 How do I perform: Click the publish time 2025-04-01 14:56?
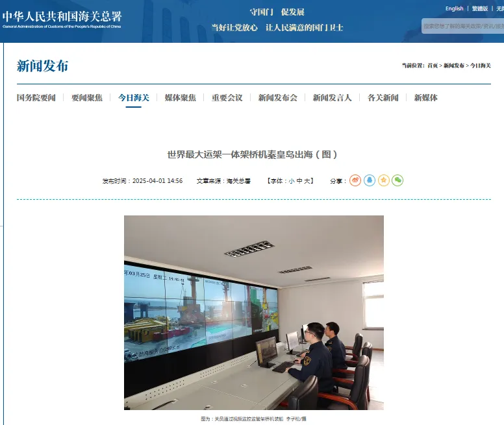157,181
